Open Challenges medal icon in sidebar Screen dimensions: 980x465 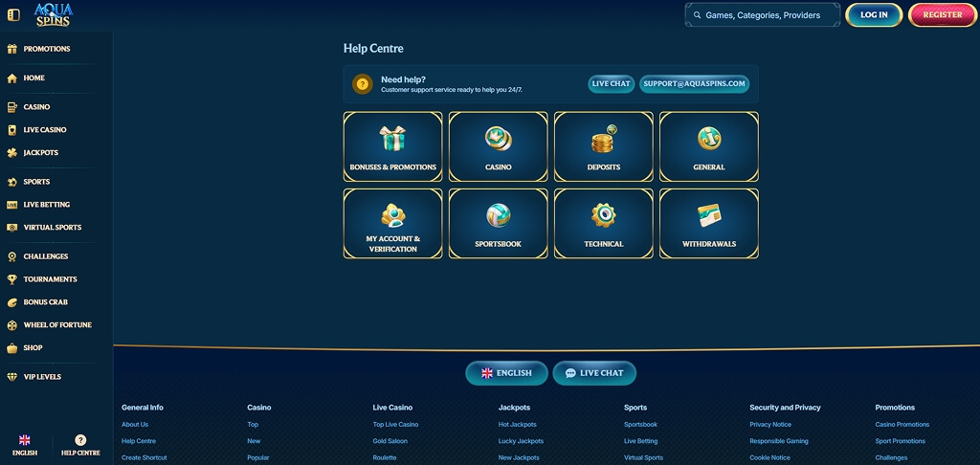click(x=11, y=256)
